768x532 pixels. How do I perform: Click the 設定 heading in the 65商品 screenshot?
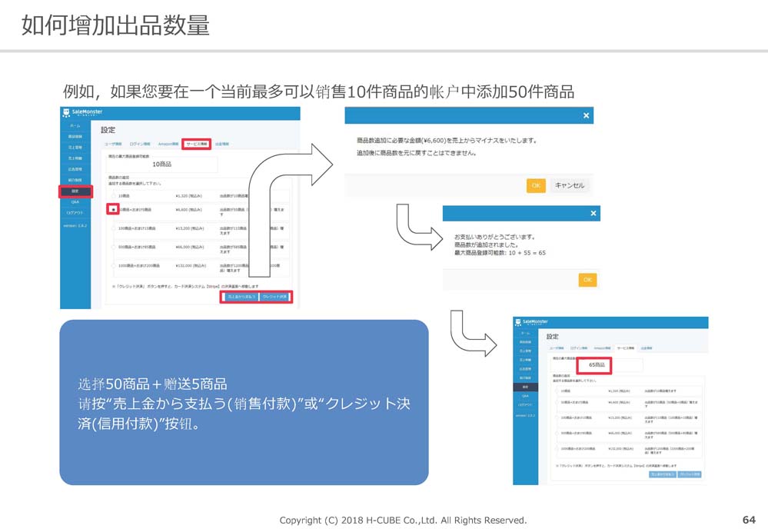[552, 337]
